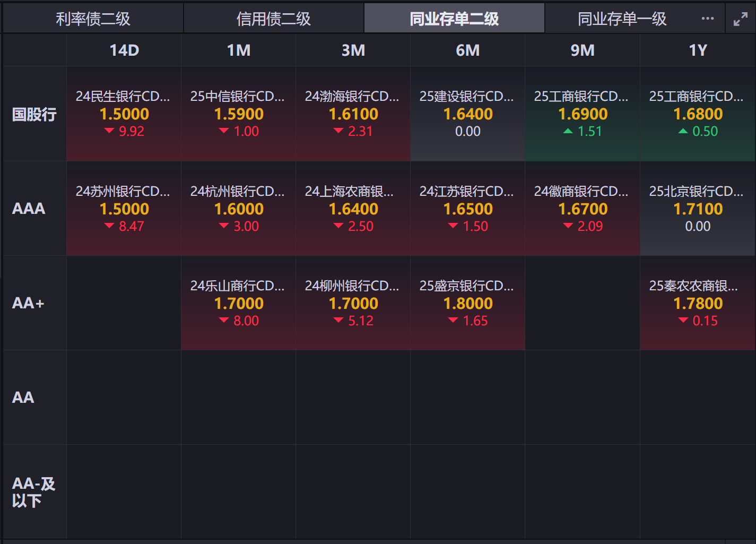
Task: Click the 6M column header
Action: point(468,50)
